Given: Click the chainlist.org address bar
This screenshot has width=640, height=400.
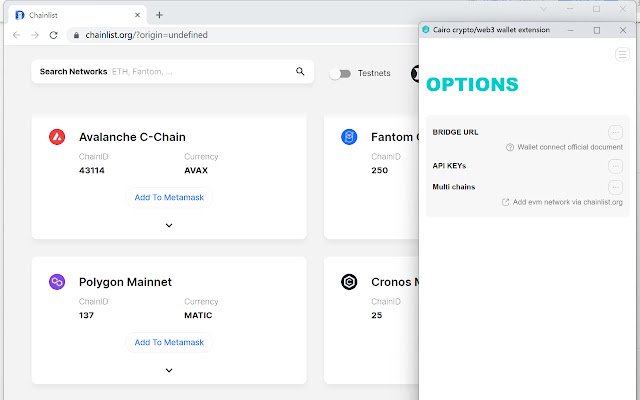Looking at the screenshot, I should pos(241,35).
